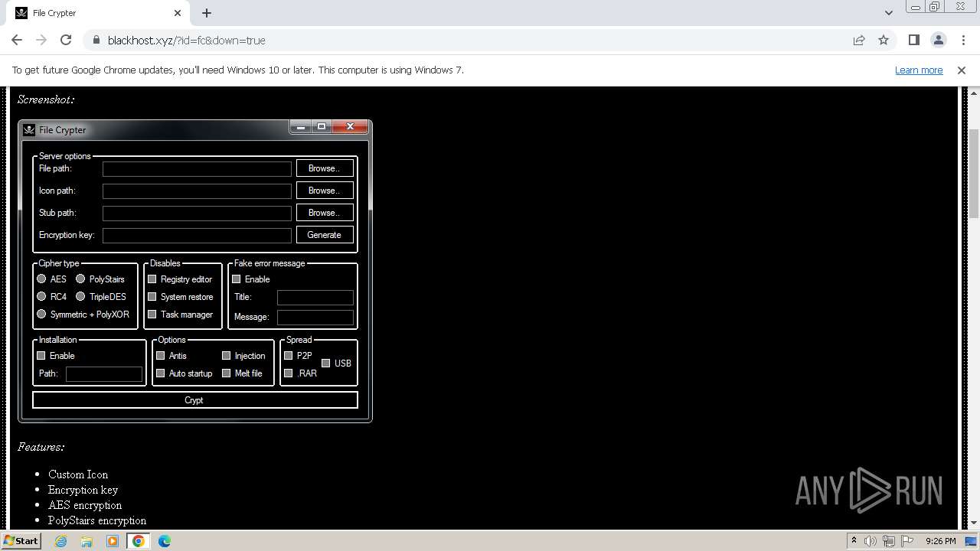Select Symmetric + PolyXOR cipher
Viewport: 980px width, 551px height.
[42, 315]
